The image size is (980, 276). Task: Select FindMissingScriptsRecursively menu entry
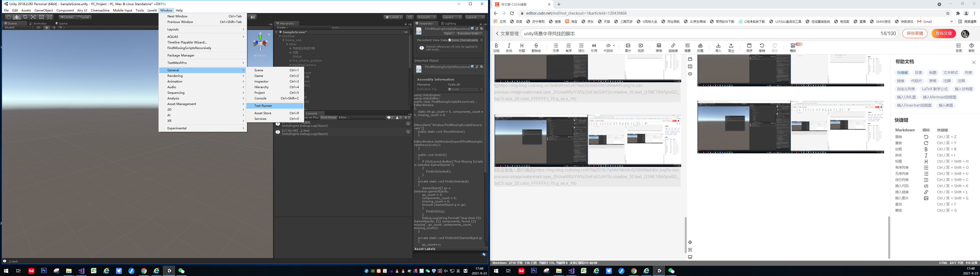coord(203,48)
